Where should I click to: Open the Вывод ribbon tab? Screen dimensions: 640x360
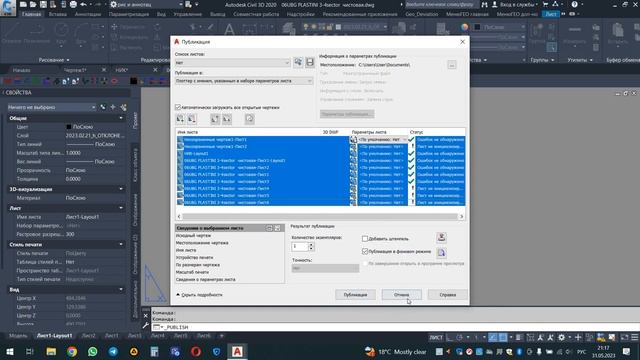[x=218, y=14]
